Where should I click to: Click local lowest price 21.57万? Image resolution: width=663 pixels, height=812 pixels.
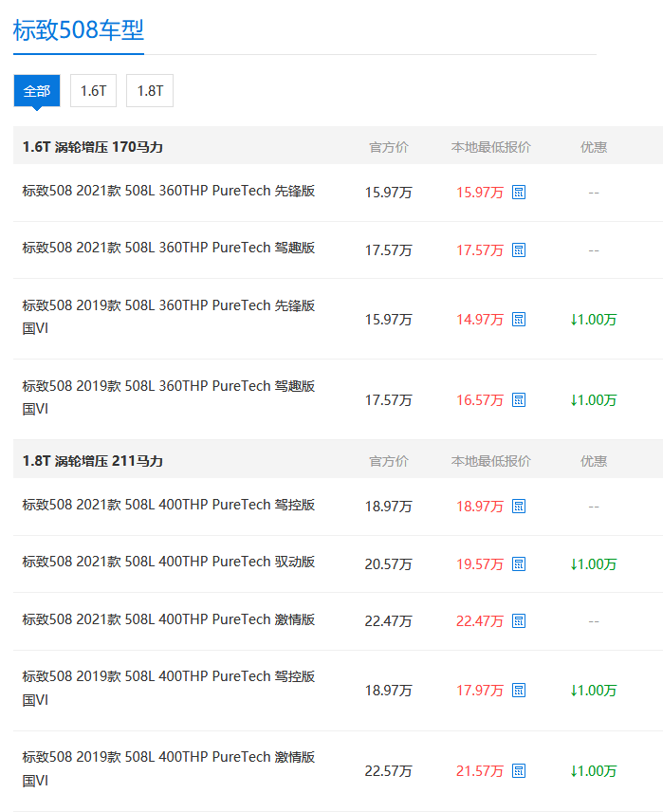click(480, 771)
